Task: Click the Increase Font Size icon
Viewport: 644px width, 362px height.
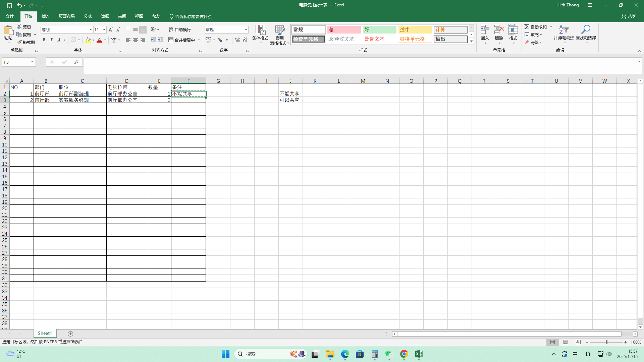Action: (x=111, y=30)
